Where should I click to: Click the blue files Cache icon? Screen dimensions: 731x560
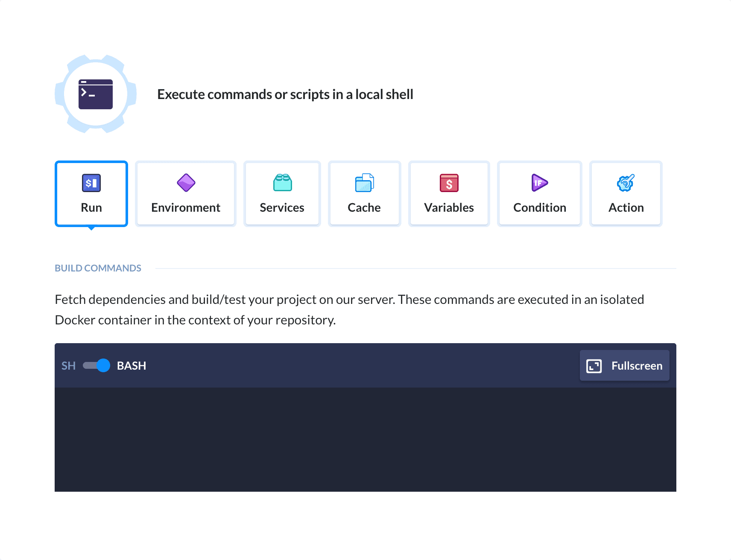coord(364,183)
